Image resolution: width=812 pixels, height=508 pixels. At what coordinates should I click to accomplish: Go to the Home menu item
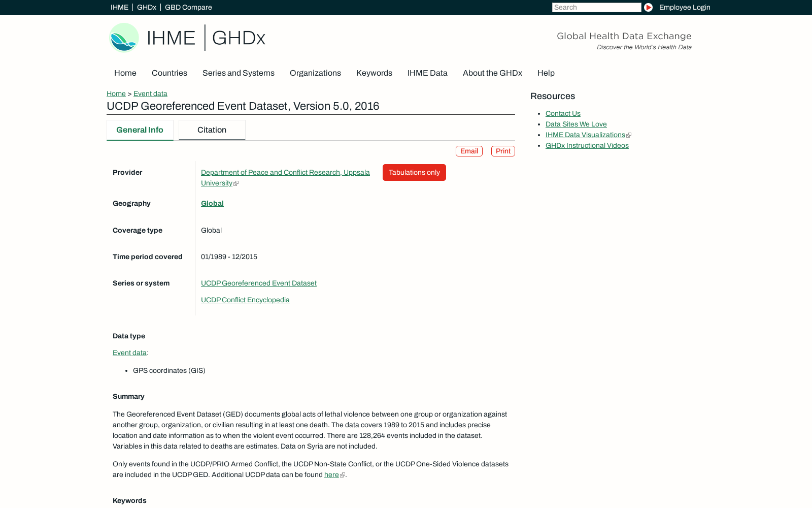coord(125,73)
